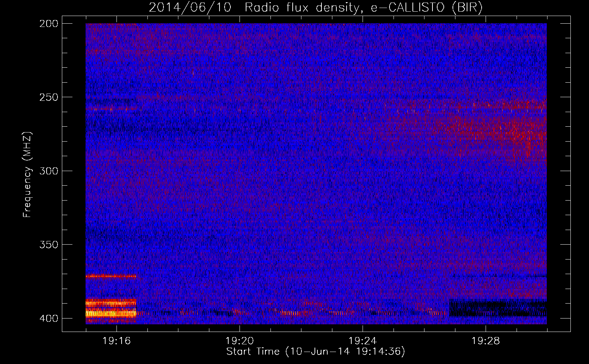Click the orange horizontal line near 372 MHz
This screenshot has width=589, height=364.
(x=111, y=276)
